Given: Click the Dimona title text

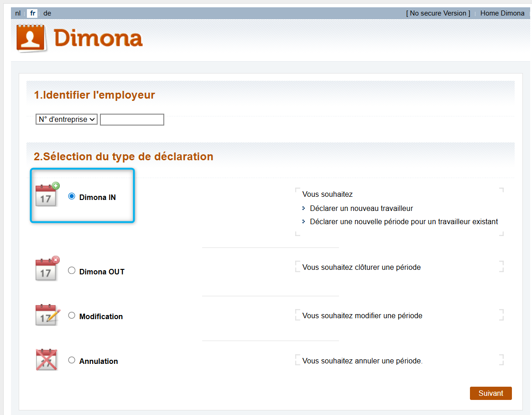Looking at the screenshot, I should [x=98, y=38].
